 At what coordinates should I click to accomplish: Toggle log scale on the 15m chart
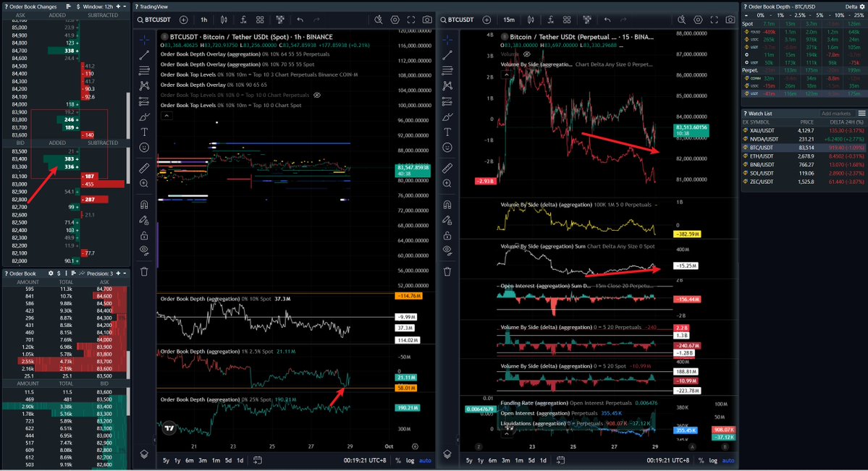(x=713, y=460)
